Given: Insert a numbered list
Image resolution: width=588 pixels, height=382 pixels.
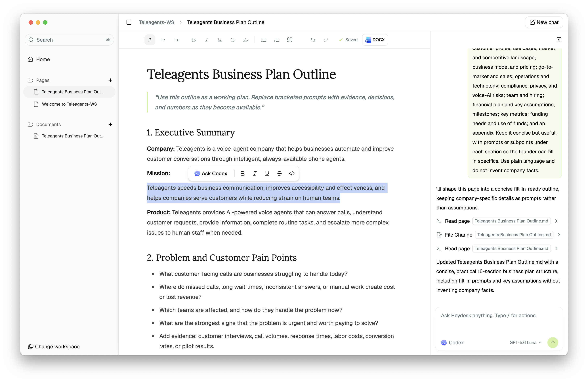Looking at the screenshot, I should [277, 40].
